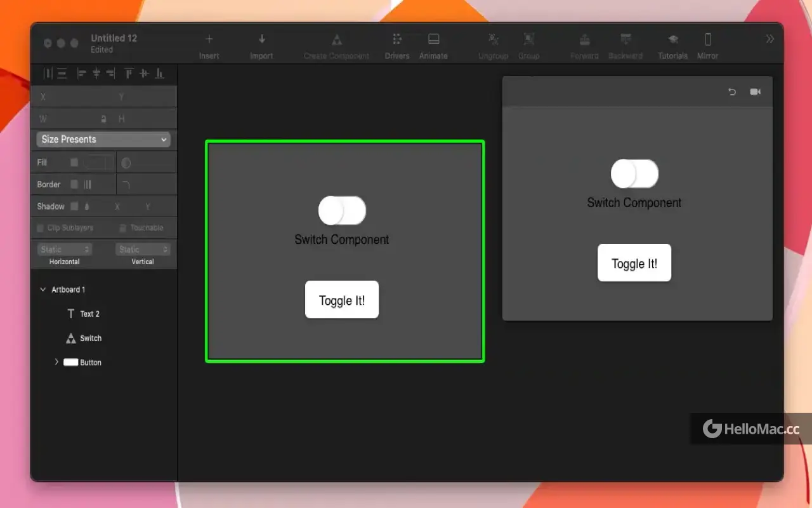Click the Shadow Y offset field

pyautogui.click(x=148, y=206)
